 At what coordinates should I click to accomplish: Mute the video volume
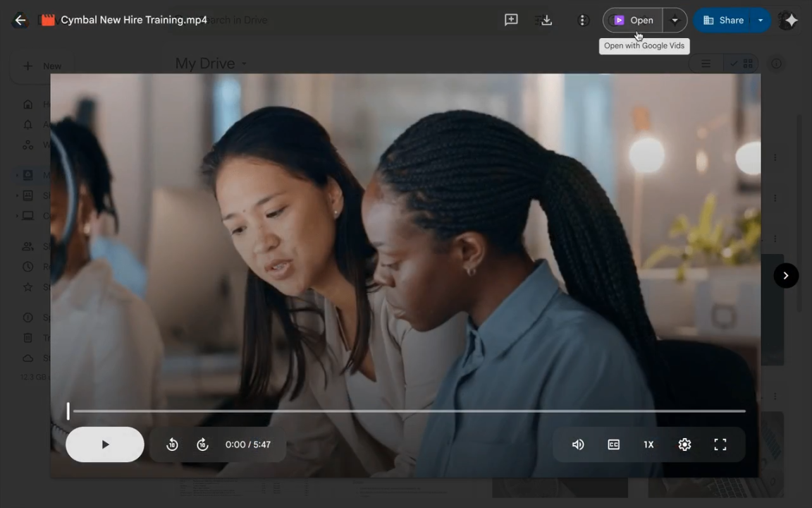[577, 444]
